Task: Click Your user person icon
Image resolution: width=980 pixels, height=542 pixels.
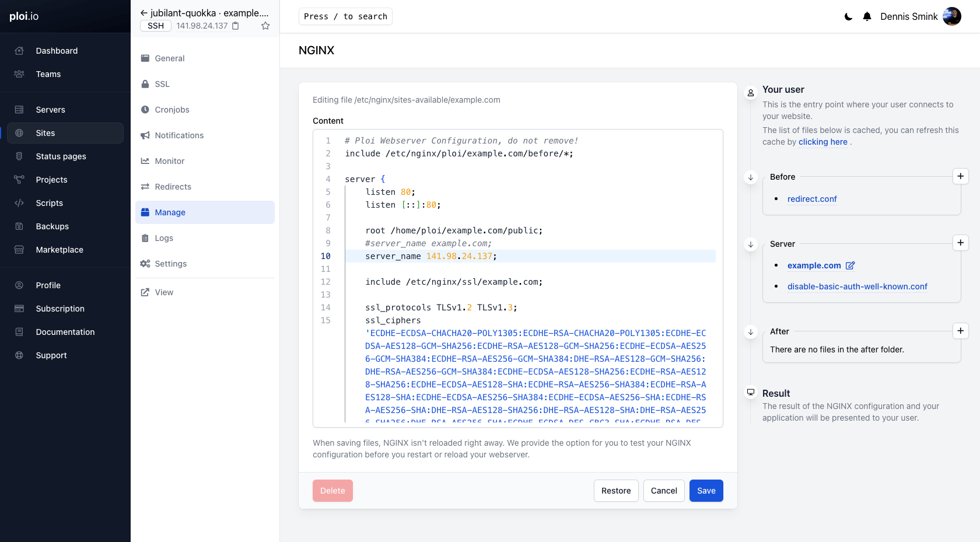Action: pyautogui.click(x=751, y=93)
